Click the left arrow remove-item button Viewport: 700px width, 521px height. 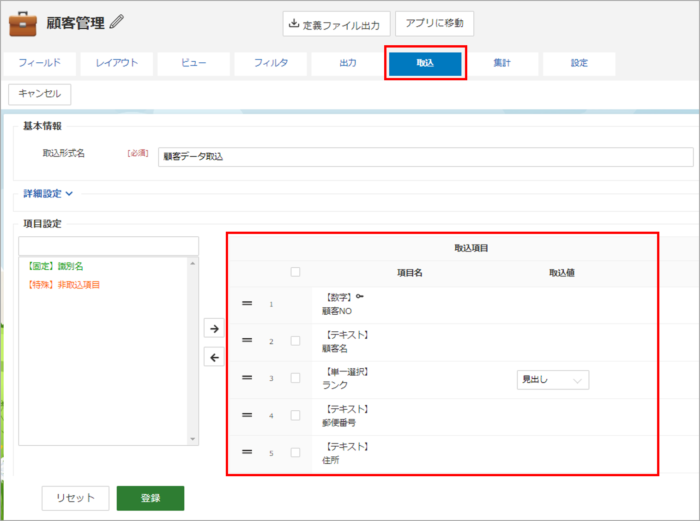point(214,358)
